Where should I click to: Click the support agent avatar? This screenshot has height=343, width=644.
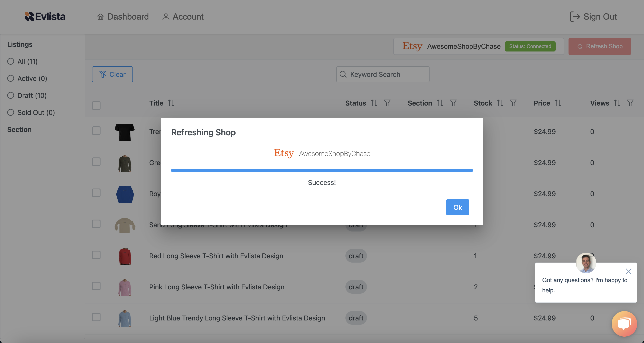click(x=586, y=263)
